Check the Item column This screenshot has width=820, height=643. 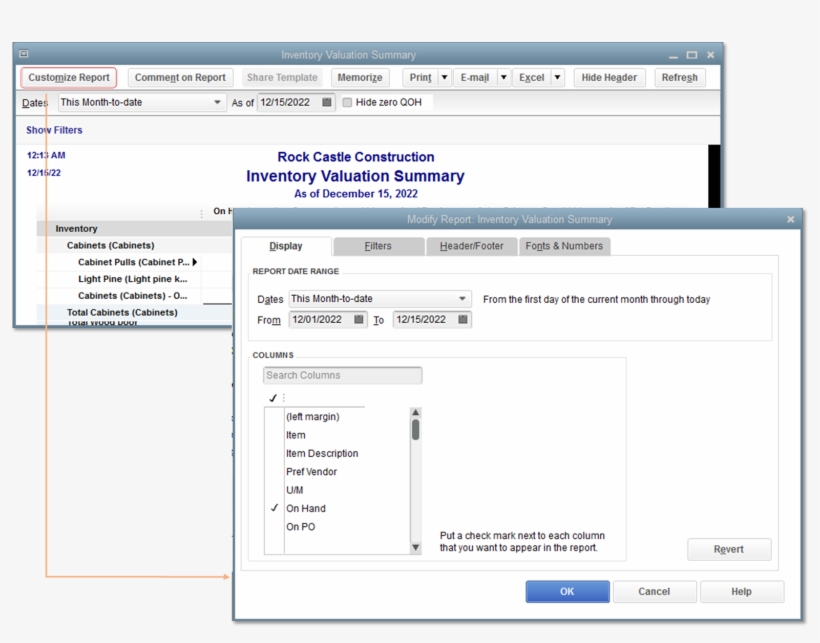click(274, 435)
